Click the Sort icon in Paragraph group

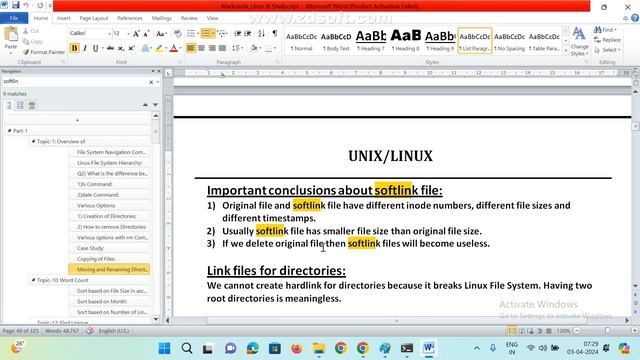[x=261, y=33]
